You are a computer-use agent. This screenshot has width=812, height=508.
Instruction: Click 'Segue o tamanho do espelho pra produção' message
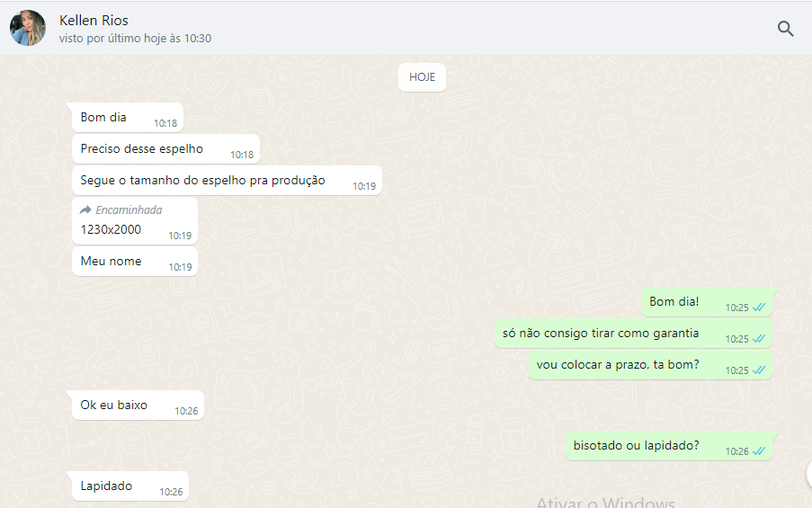[227, 180]
